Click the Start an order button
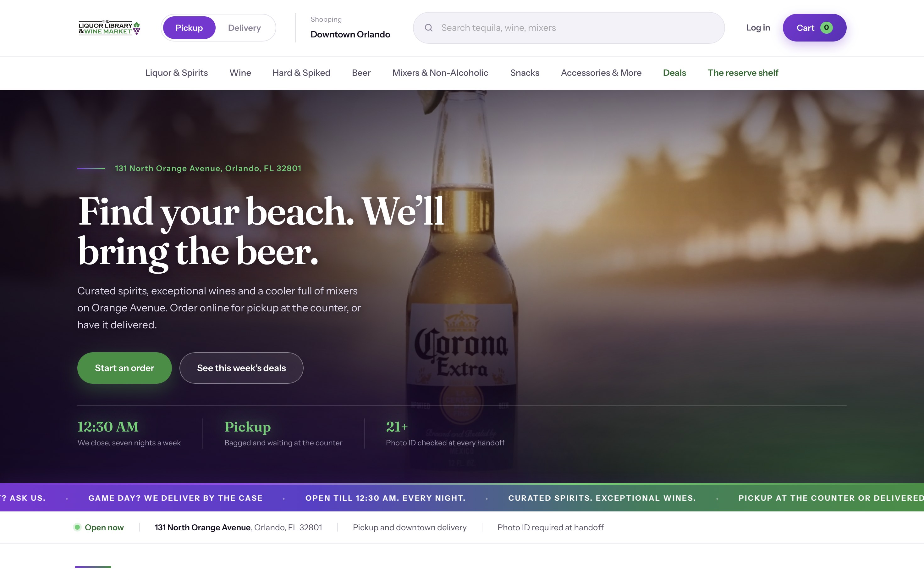Screen dimensions: 924x580 coord(124,368)
